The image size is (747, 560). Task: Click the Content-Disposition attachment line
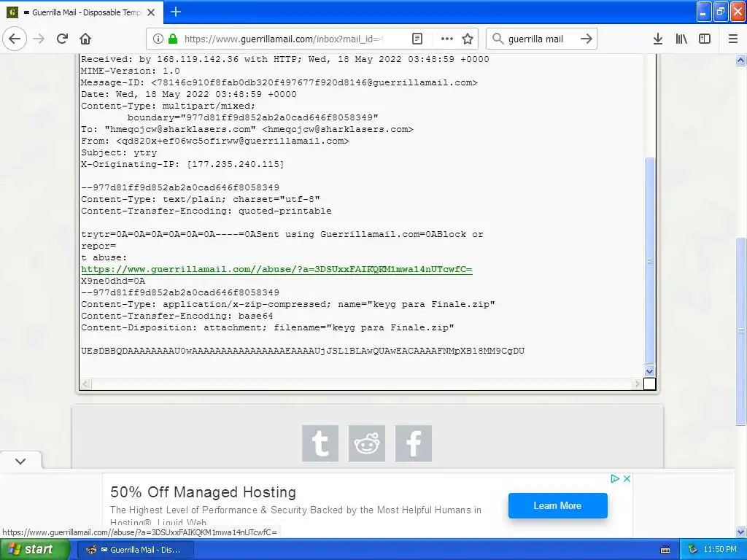point(267,327)
